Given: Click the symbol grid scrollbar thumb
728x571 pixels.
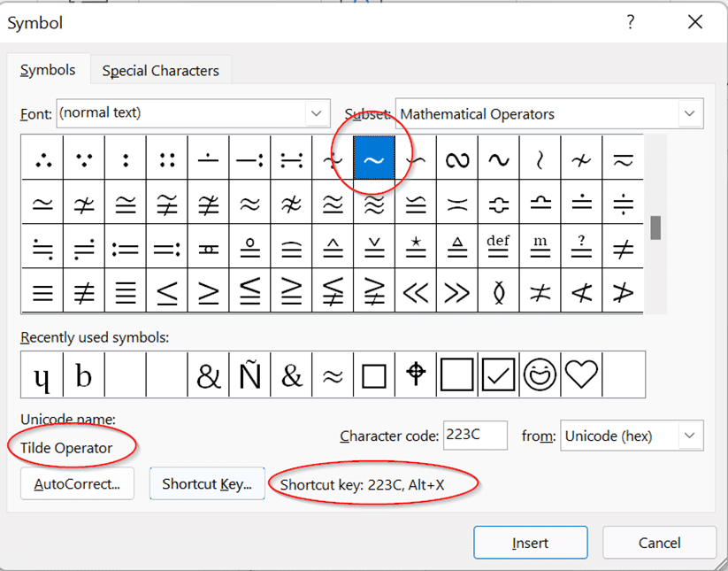Looking at the screenshot, I should [x=655, y=228].
